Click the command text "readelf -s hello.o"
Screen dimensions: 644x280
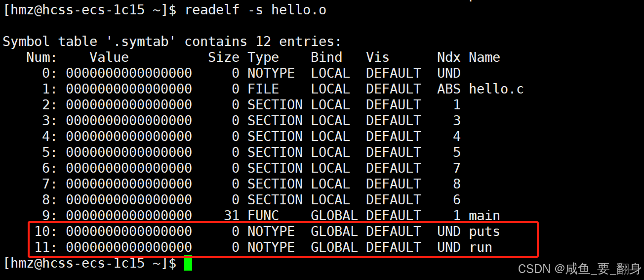tap(255, 10)
